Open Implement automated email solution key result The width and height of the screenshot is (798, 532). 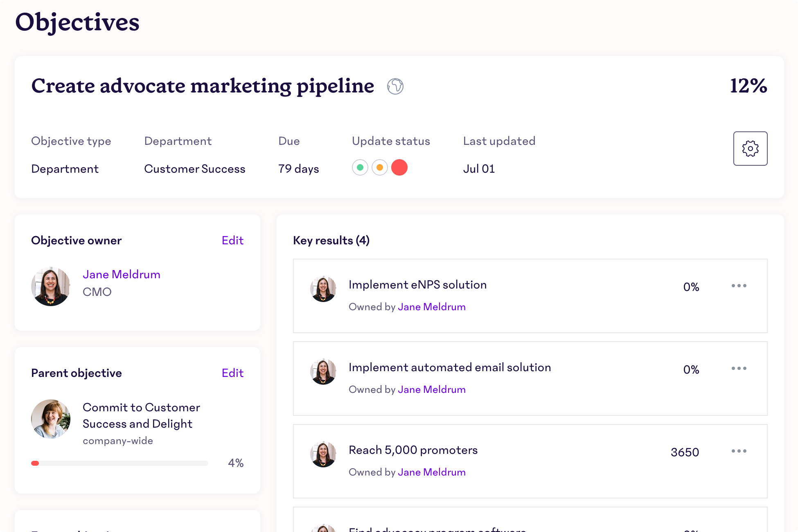pos(450,367)
